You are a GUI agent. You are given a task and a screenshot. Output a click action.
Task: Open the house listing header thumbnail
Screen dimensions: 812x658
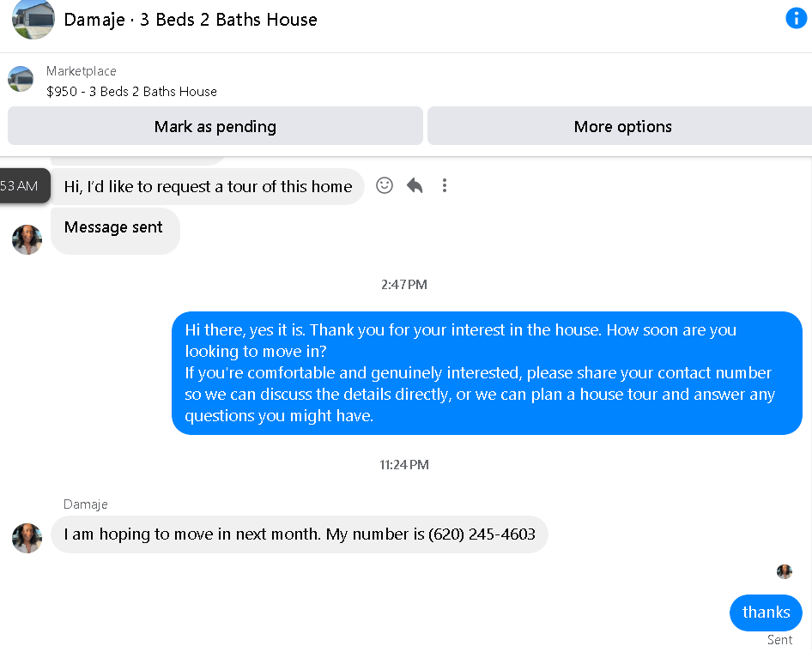pyautogui.click(x=33, y=20)
